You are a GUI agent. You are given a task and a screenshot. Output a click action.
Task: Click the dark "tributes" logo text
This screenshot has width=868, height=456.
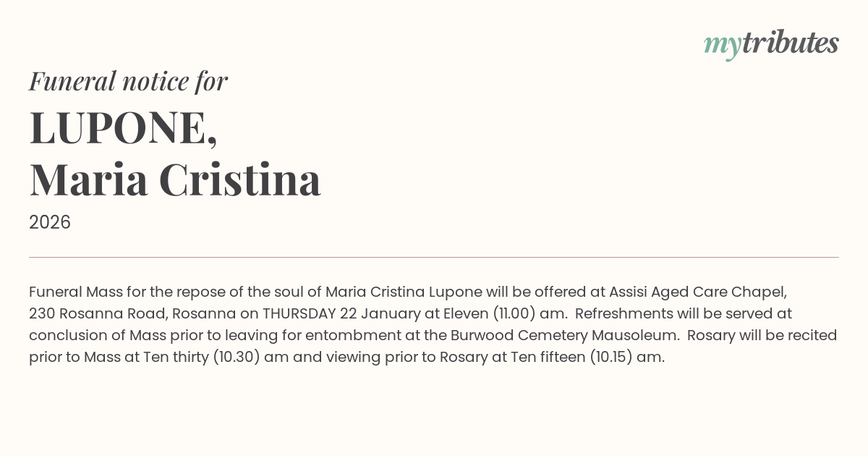tap(790, 43)
